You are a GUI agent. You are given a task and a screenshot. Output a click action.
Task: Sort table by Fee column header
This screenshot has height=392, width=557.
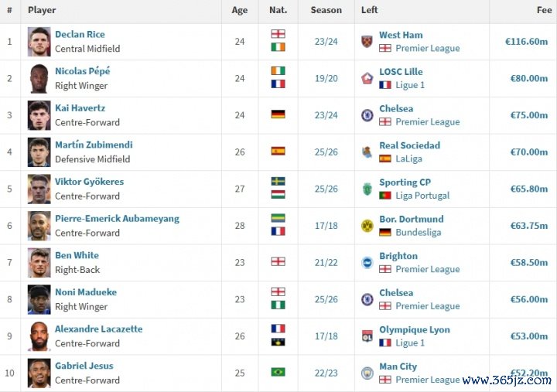click(x=544, y=10)
